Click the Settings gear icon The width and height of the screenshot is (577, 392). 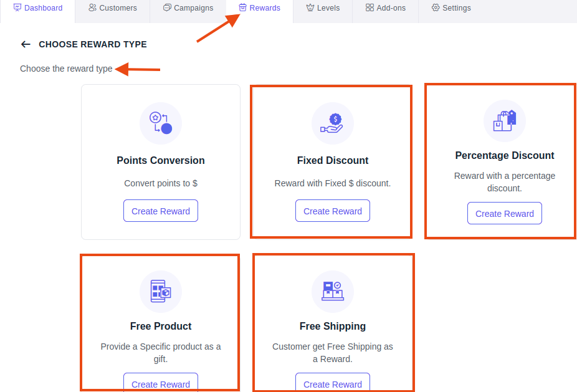(436, 7)
